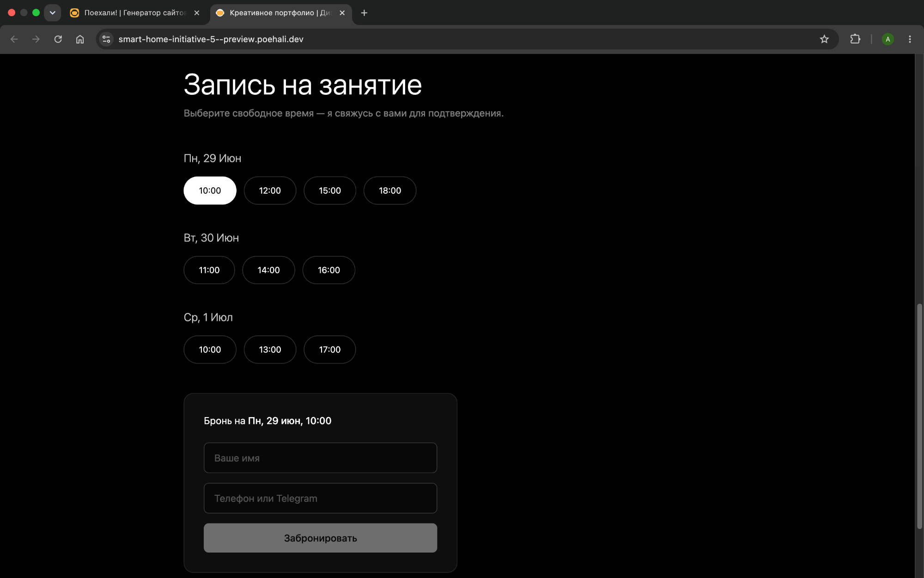Image resolution: width=924 pixels, height=578 pixels.
Task: Focus the Телефон или Telegram field
Action: click(320, 498)
